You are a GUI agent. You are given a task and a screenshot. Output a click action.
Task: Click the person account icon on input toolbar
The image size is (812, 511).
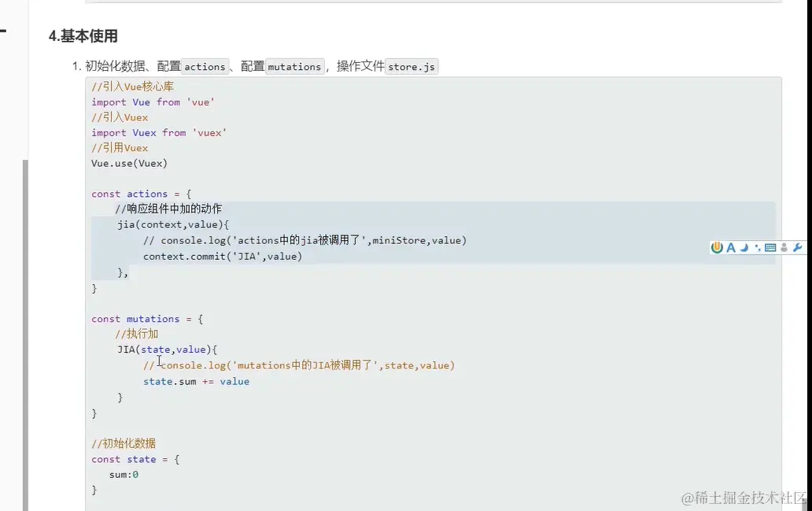(784, 247)
